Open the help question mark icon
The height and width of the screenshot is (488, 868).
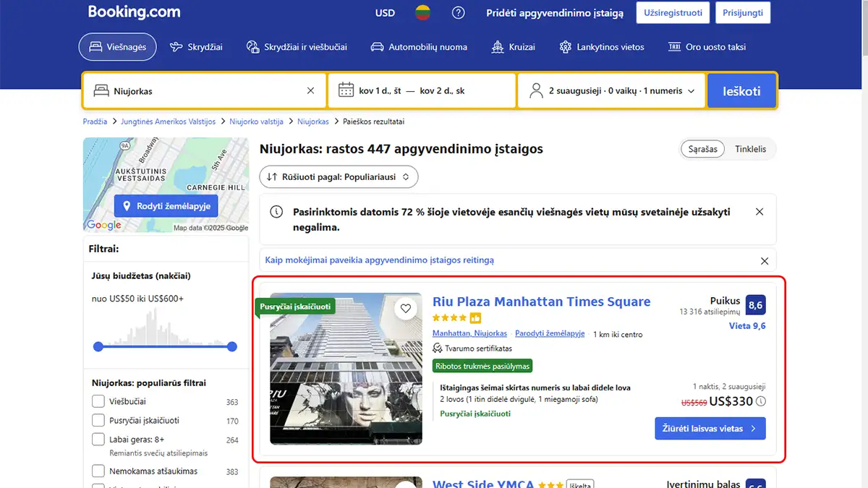[x=458, y=12]
